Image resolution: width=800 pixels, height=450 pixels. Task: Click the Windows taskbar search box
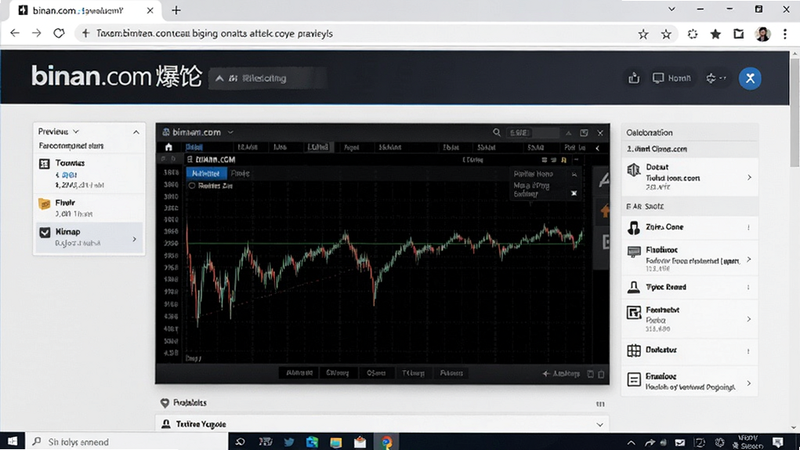click(x=122, y=442)
